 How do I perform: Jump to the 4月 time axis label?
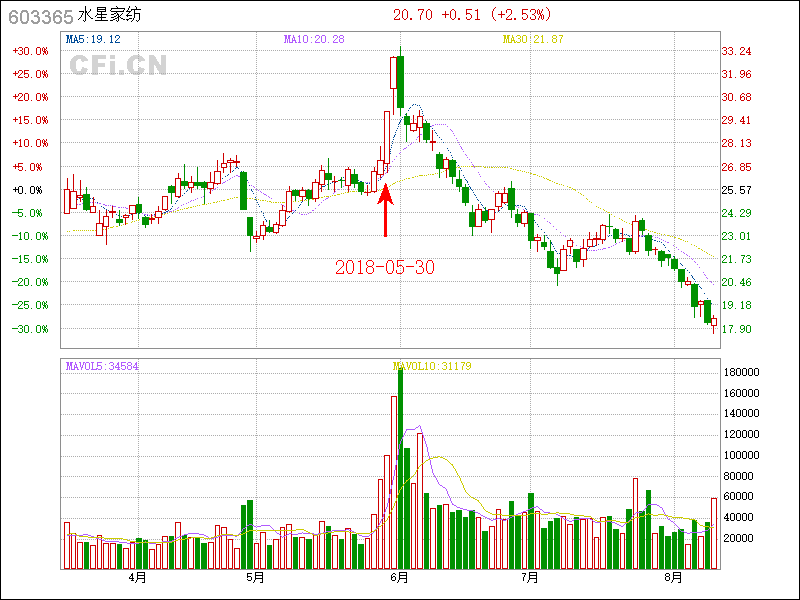click(137, 578)
